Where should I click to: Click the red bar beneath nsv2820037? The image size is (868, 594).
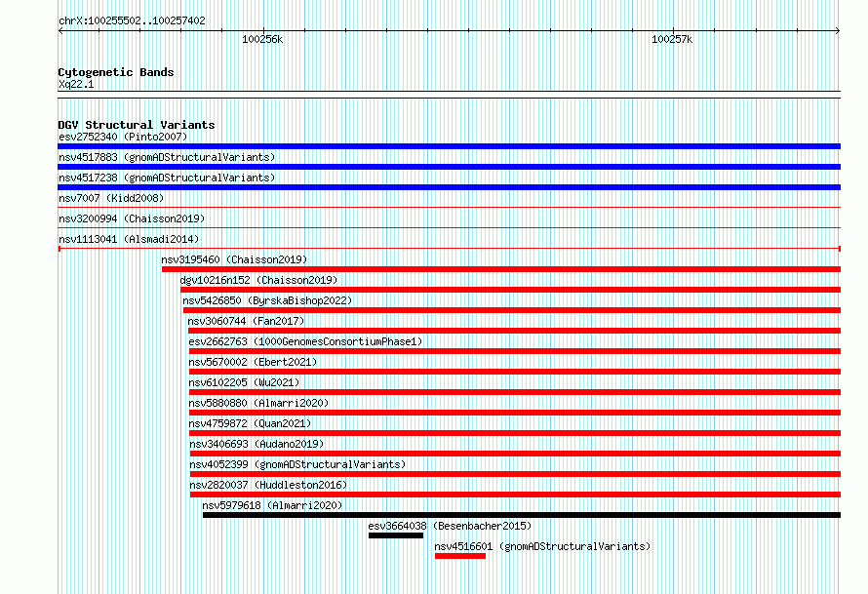(515, 495)
